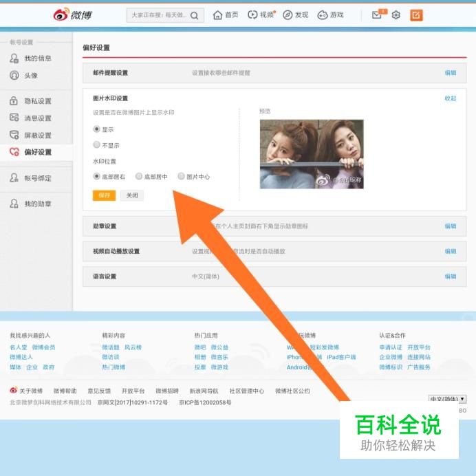
Task: Open the 微博招聘 footer link
Action: coord(167,391)
